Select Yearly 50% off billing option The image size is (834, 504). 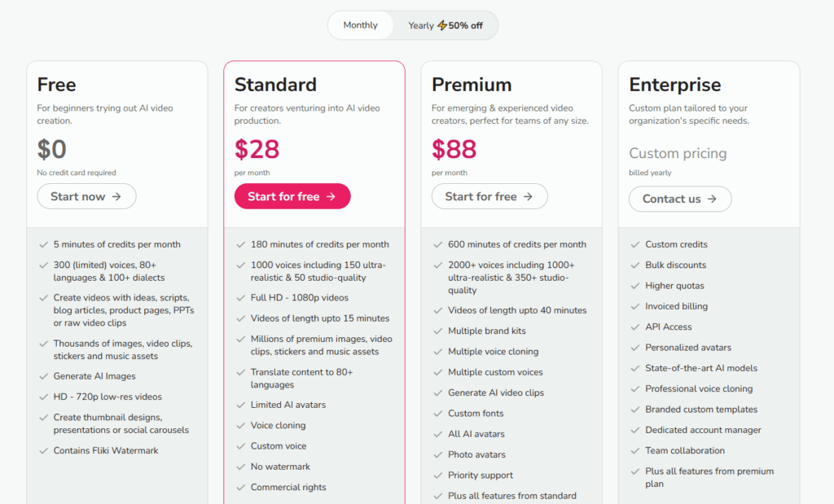pyautogui.click(x=446, y=25)
